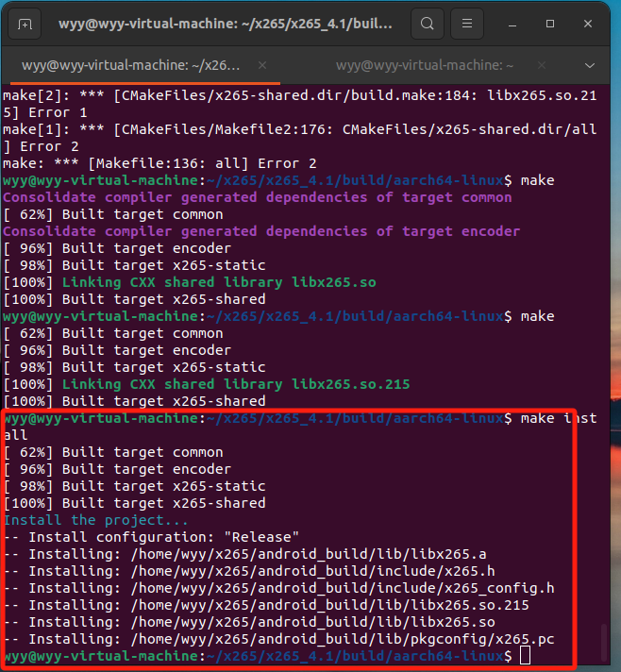This screenshot has width=621, height=672.
Task: Expand the tab list chevron
Action: [x=590, y=66]
